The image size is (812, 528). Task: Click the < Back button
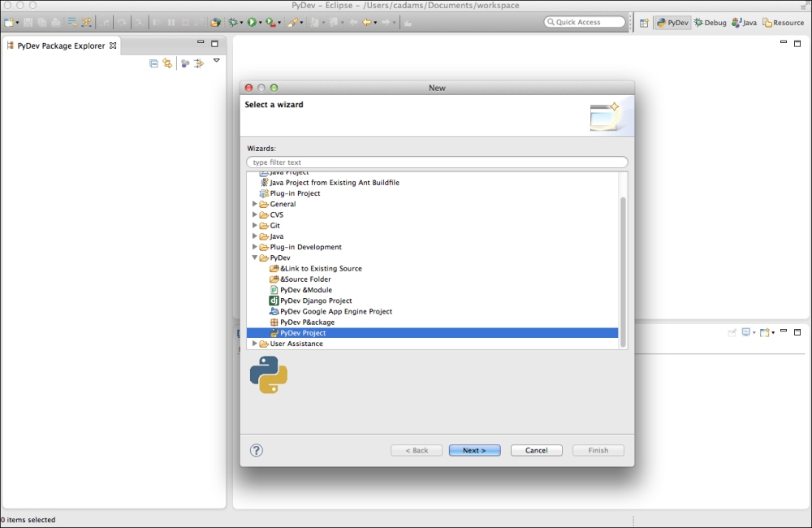(417, 450)
